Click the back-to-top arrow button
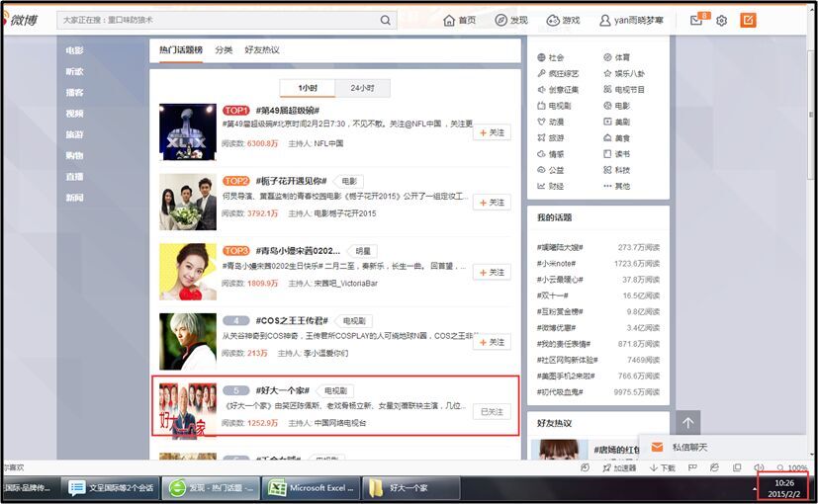 point(688,423)
